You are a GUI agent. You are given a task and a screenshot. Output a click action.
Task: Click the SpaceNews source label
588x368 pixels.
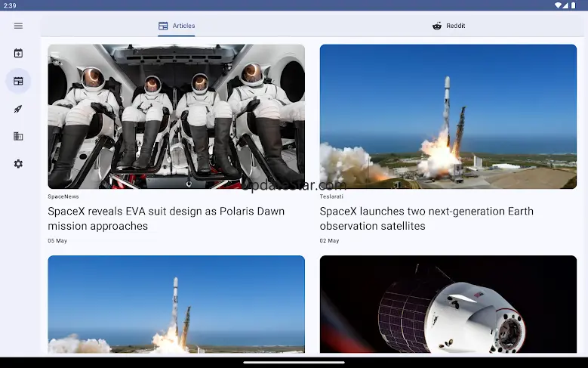coord(63,196)
